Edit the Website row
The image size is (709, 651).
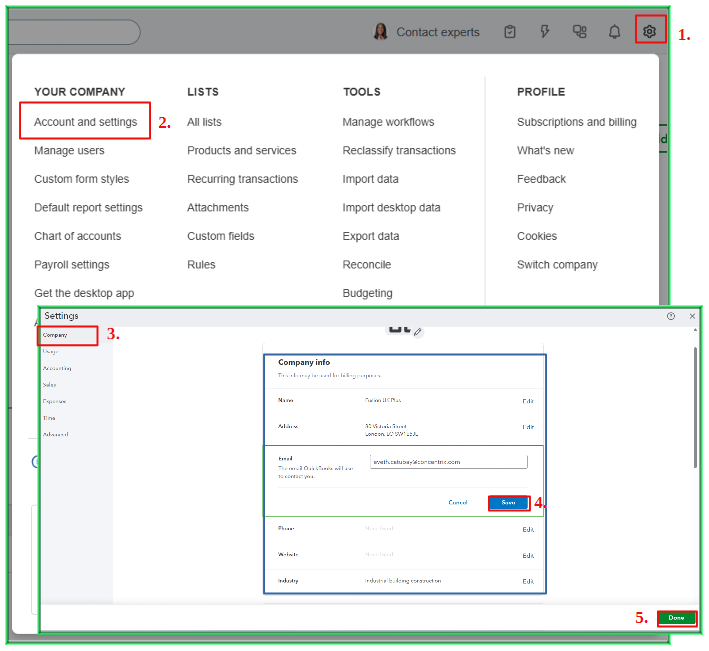[x=528, y=556]
